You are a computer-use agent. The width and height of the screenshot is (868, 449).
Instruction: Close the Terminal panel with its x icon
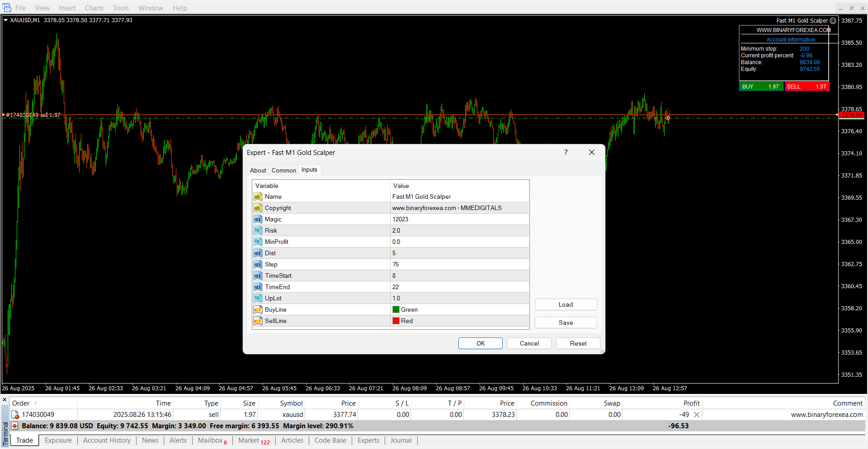point(5,399)
